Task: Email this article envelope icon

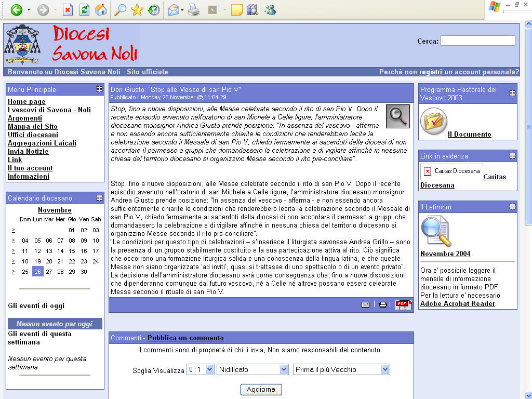Action: tap(366, 304)
